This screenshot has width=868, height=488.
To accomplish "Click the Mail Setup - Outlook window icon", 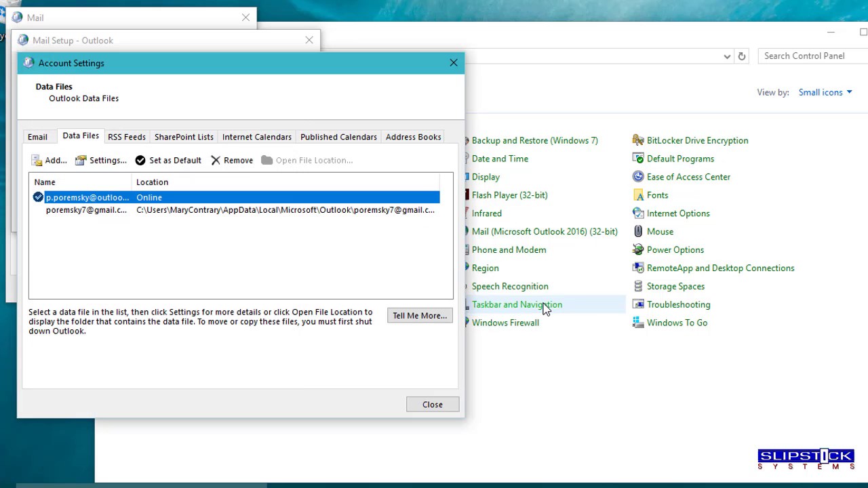I will [23, 40].
